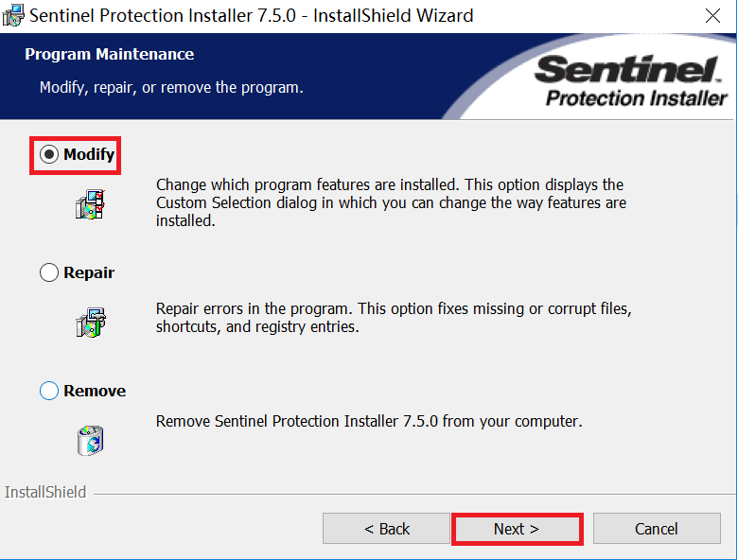738x560 pixels.
Task: Click the 'Remove Sentinel Protection Installer' description
Action: (x=369, y=421)
